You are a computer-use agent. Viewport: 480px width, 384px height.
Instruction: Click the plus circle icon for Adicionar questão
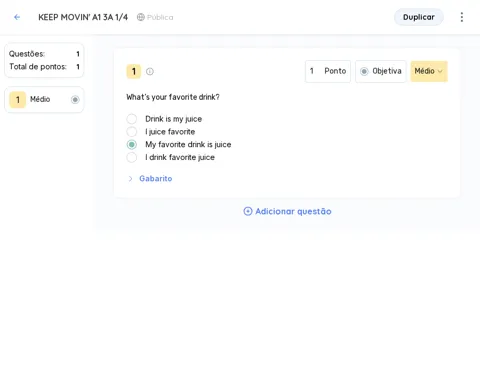(248, 211)
